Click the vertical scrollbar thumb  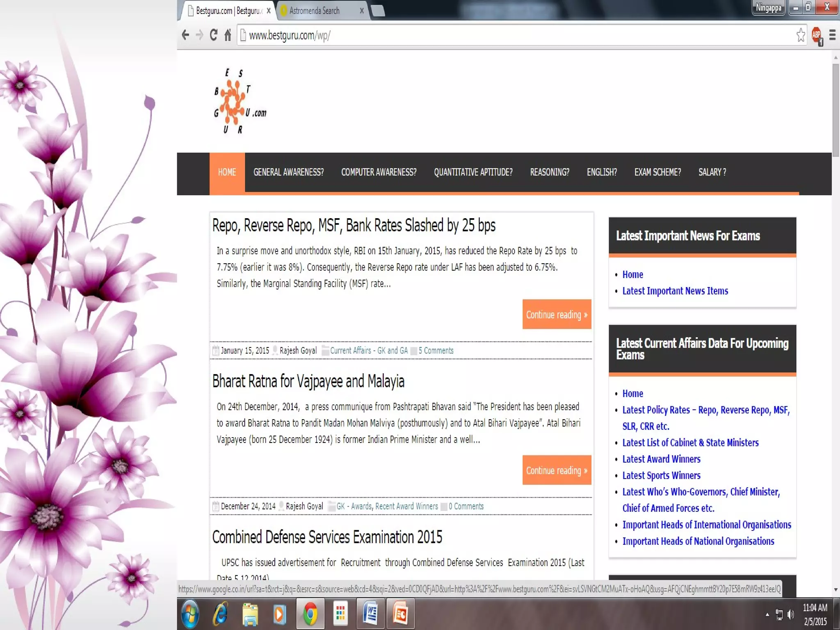click(835, 110)
